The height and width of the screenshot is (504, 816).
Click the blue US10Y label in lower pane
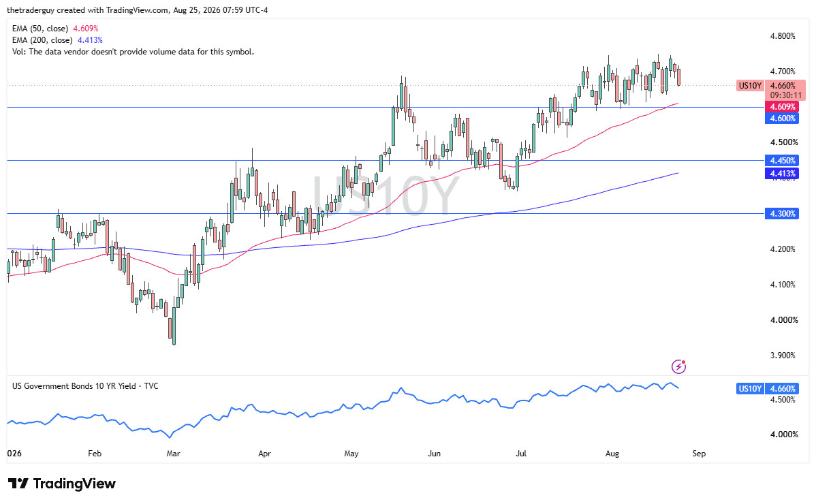pyautogui.click(x=750, y=388)
